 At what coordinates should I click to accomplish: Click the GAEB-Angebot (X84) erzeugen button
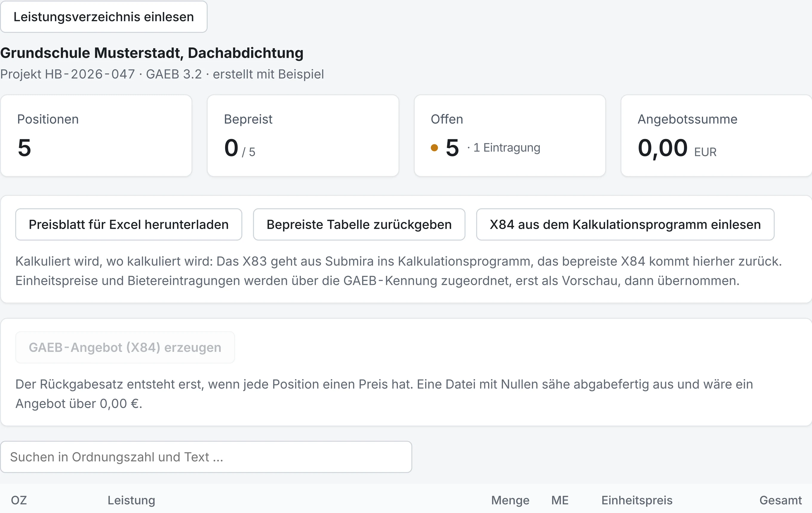point(125,347)
